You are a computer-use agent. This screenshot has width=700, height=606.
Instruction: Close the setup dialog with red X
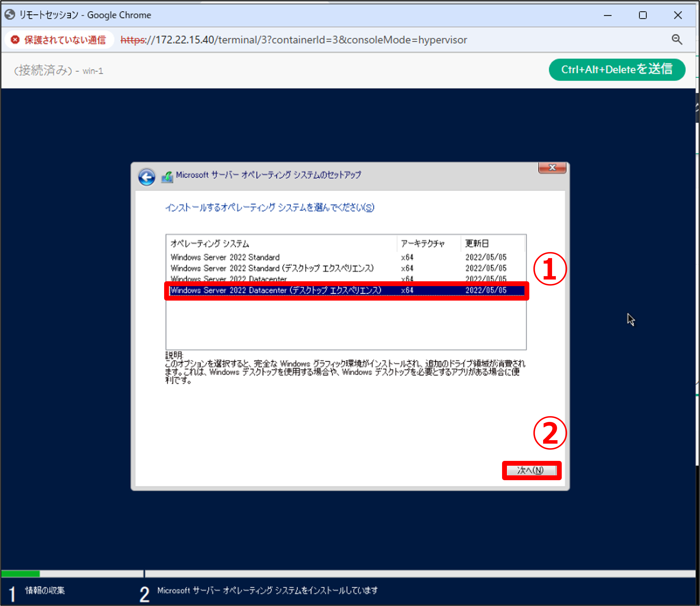pyautogui.click(x=552, y=168)
